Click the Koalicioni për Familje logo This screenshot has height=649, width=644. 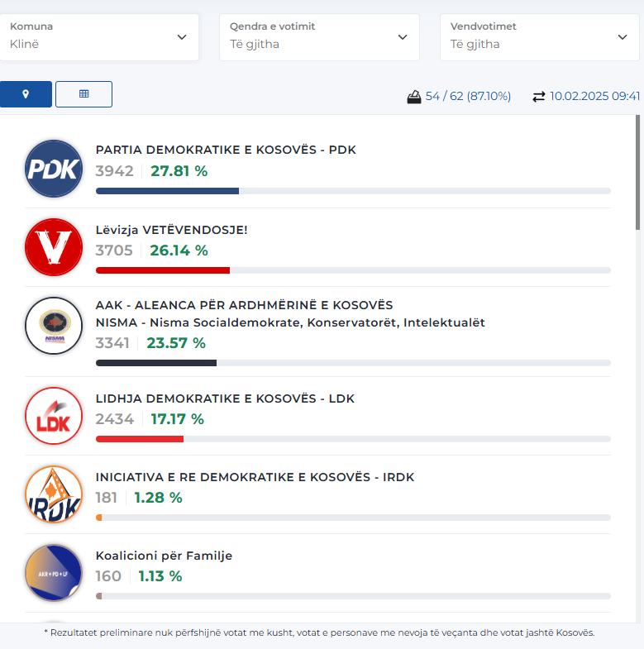click(x=54, y=573)
